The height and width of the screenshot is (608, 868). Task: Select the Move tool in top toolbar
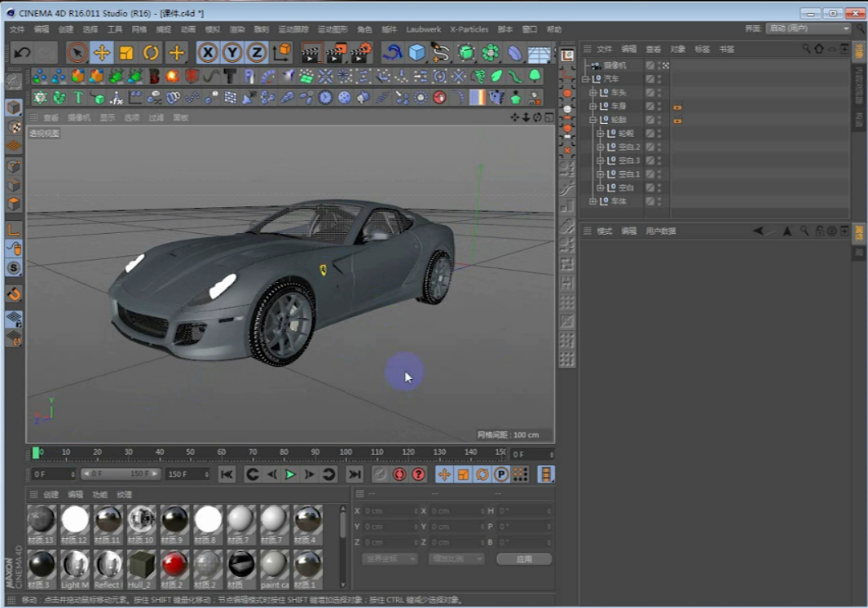pos(102,53)
